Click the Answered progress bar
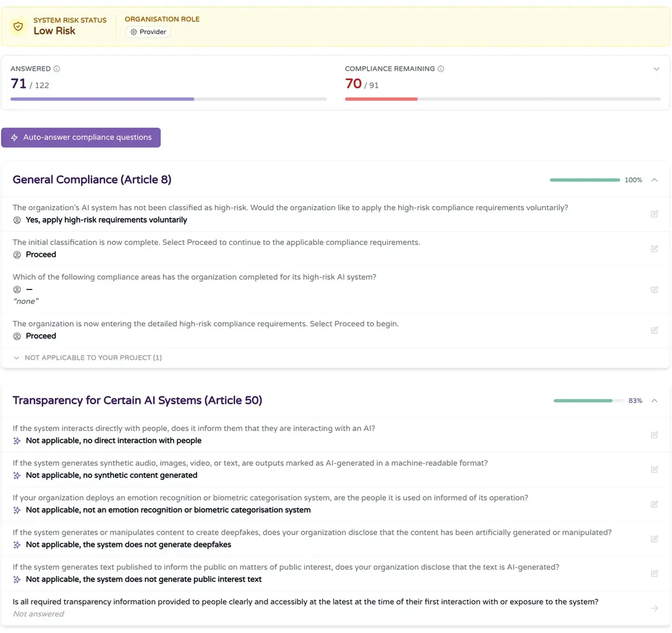The width and height of the screenshot is (672, 633). click(169, 99)
